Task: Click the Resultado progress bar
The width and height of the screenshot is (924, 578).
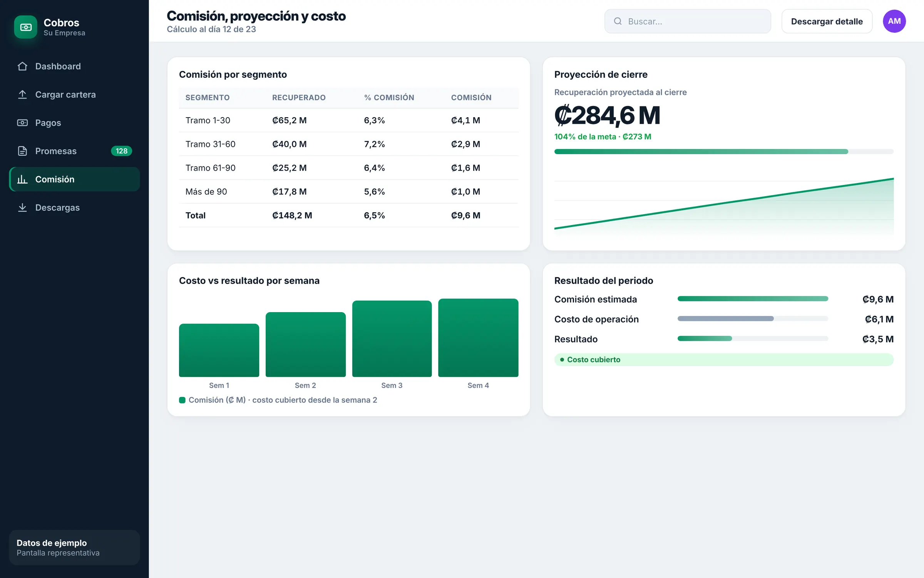Action: [753, 339]
